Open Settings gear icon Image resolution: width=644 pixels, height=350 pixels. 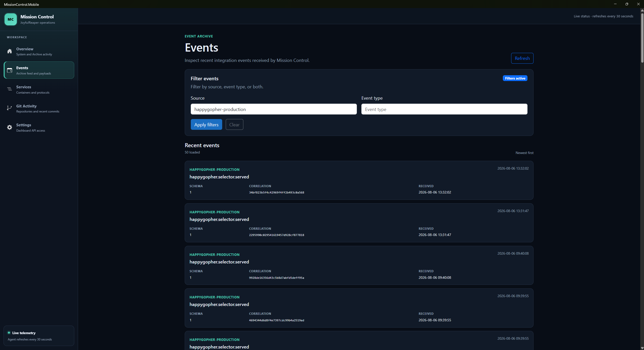pyautogui.click(x=10, y=127)
